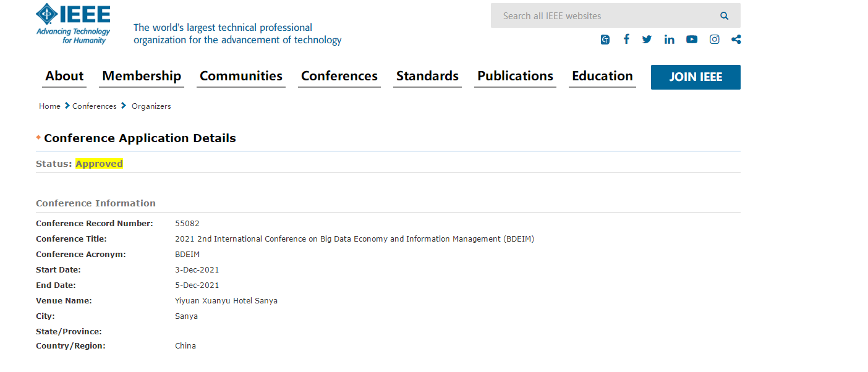Click the Country/Region label
Screen dimensions: 868x372
point(70,346)
